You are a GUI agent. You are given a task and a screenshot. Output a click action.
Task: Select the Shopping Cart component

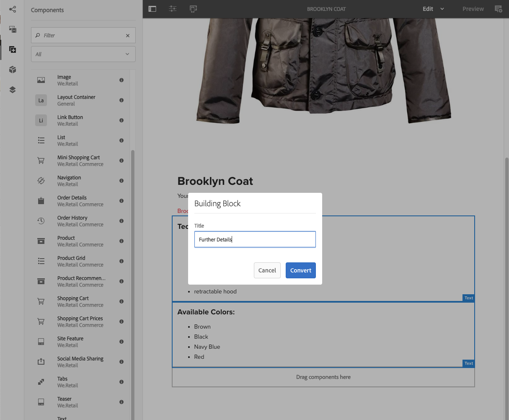point(80,301)
